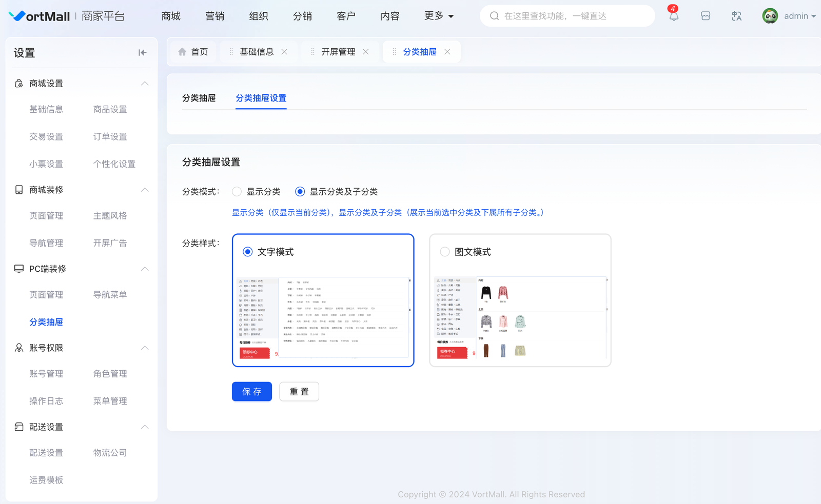Click the 文字模式 preview thumbnail
This screenshot has width=821, height=504.
click(x=323, y=318)
